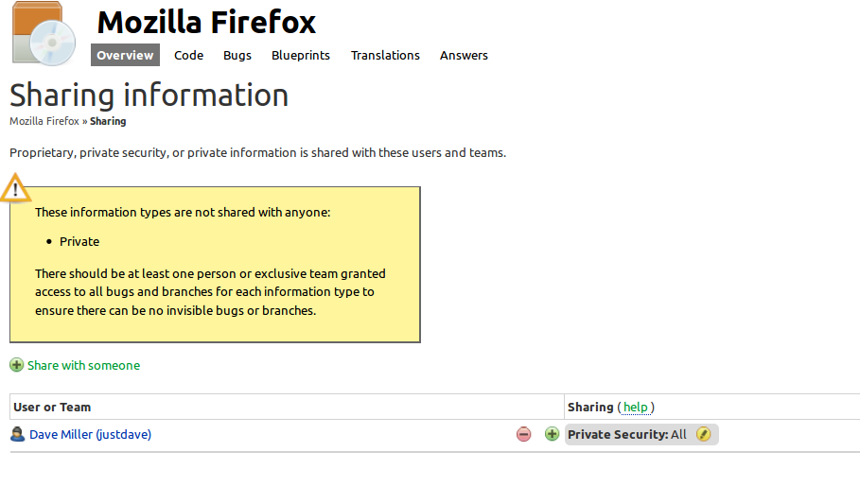860x504 pixels.
Task: Click the User or Team column header
Action: pyautogui.click(x=52, y=407)
